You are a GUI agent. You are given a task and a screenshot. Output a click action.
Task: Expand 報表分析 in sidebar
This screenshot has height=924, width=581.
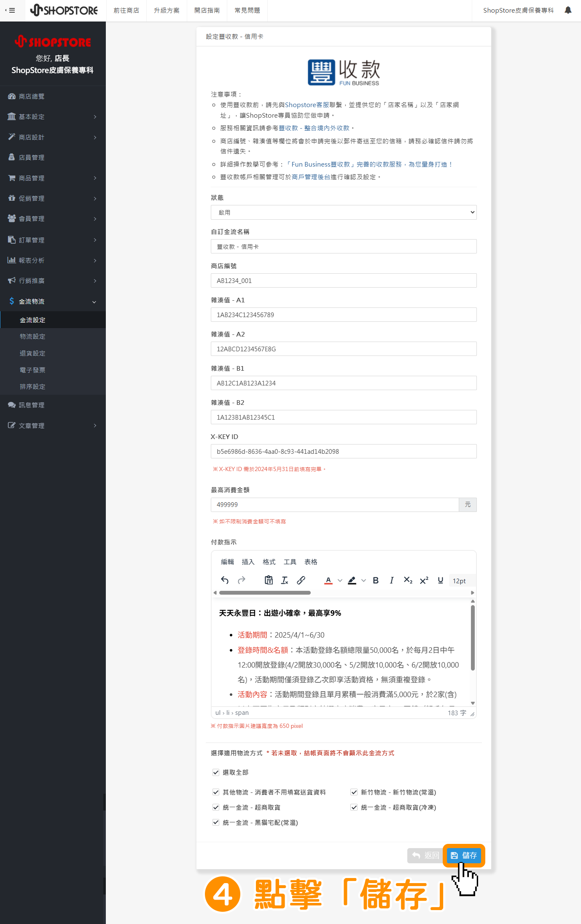53,260
